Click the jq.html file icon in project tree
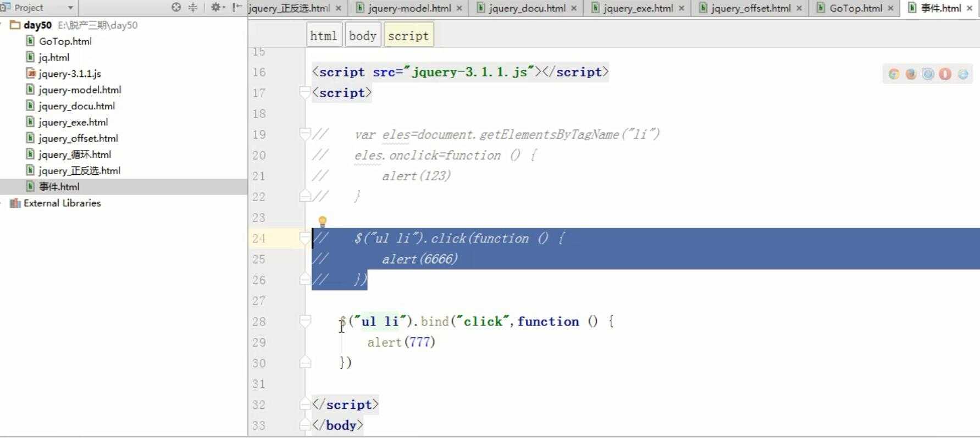This screenshot has height=438, width=980. (x=31, y=57)
